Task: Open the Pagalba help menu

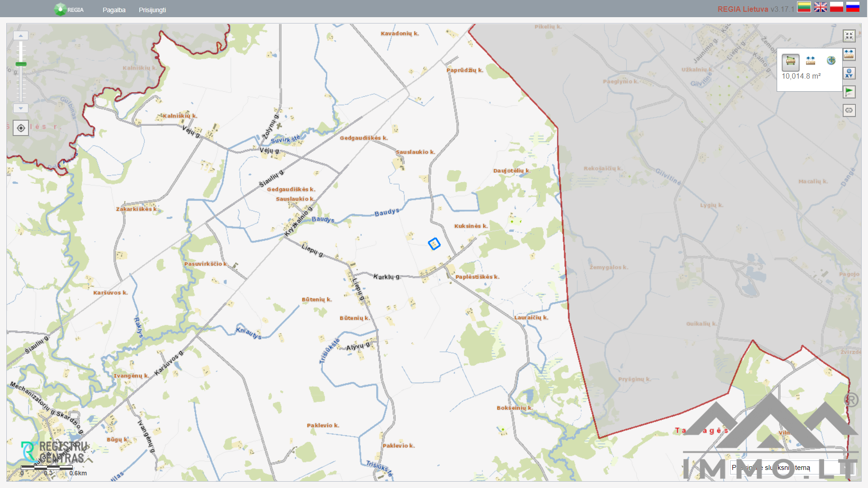Action: pos(114,10)
